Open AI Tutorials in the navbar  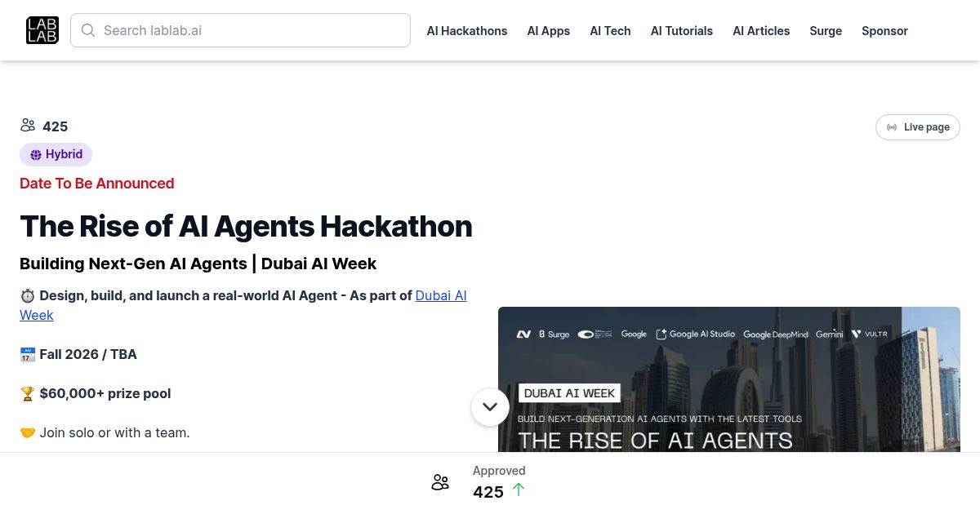pyautogui.click(x=682, y=31)
